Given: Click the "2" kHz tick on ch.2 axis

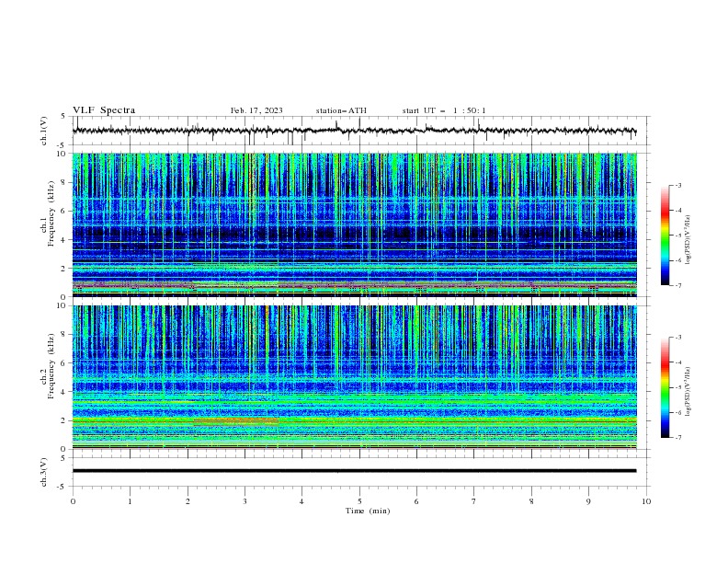Looking at the screenshot, I should pyautogui.click(x=63, y=420).
